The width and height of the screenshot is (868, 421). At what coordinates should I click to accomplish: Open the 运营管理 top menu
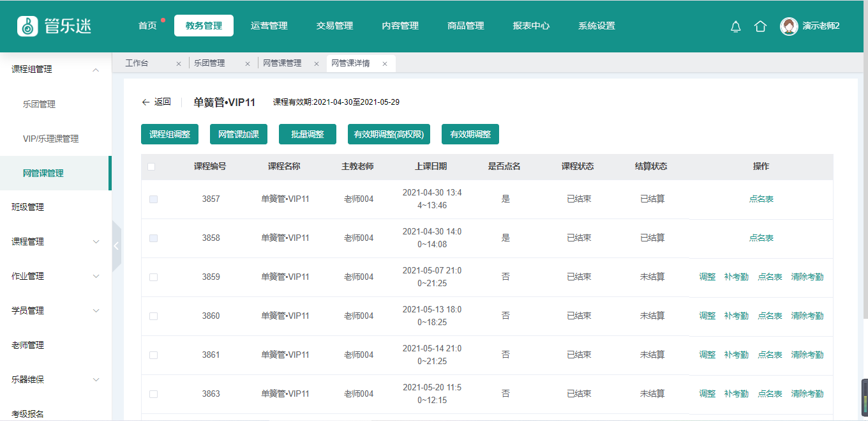coord(269,26)
